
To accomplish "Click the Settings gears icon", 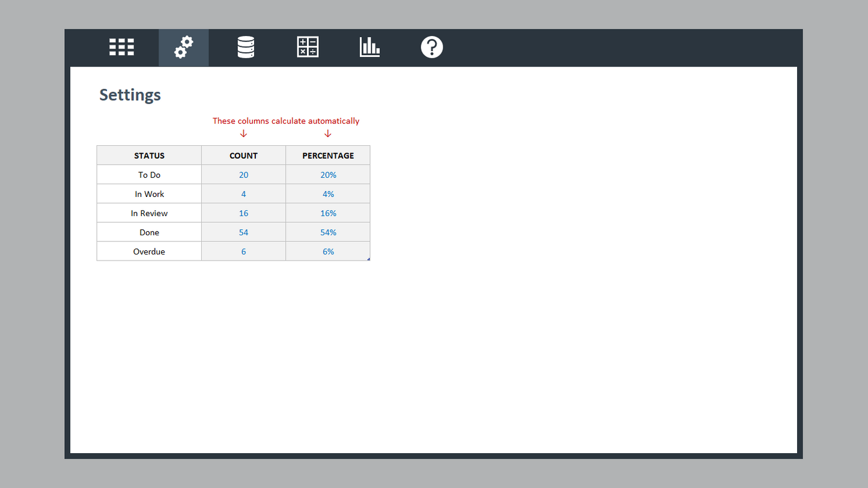I will 184,47.
